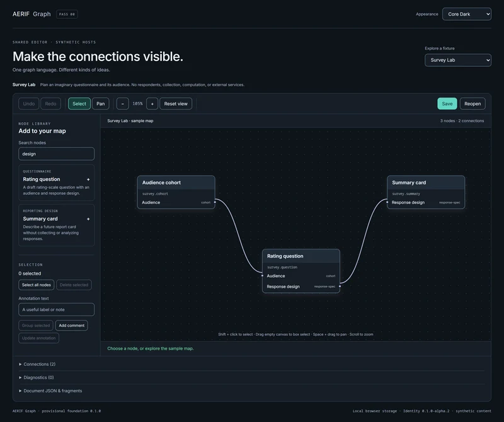This screenshot has height=422, width=504.
Task: Reset the canvas view
Action: [x=176, y=104]
